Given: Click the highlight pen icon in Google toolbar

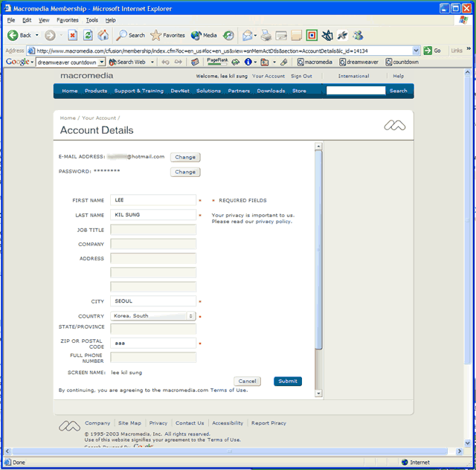Looking at the screenshot, I should click(284, 62).
